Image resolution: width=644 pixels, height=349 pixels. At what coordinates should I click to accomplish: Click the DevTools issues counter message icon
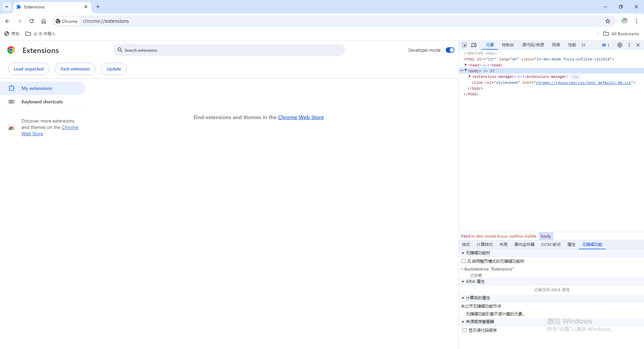(606, 45)
